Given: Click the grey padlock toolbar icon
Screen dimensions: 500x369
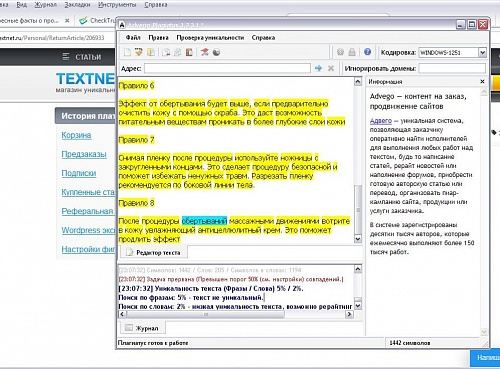Looking at the screenshot, I should pos(352,52).
